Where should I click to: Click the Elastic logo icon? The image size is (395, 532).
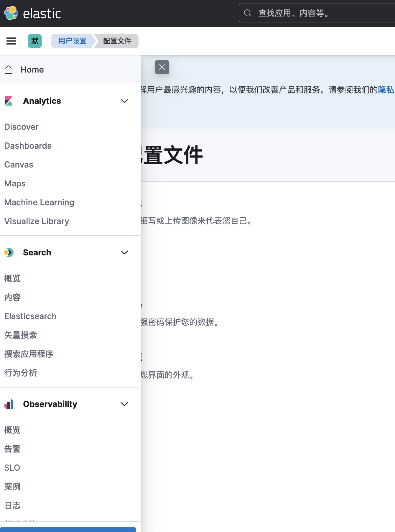(11, 13)
